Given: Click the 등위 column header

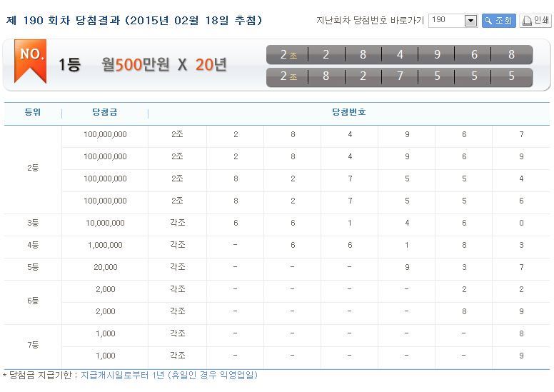Looking at the screenshot, I should [x=33, y=113].
